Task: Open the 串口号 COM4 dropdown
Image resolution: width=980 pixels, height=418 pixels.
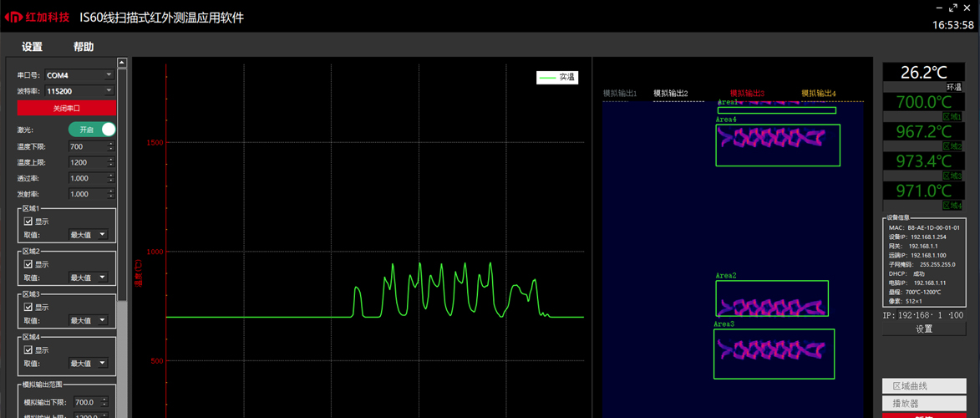Action: (80, 75)
